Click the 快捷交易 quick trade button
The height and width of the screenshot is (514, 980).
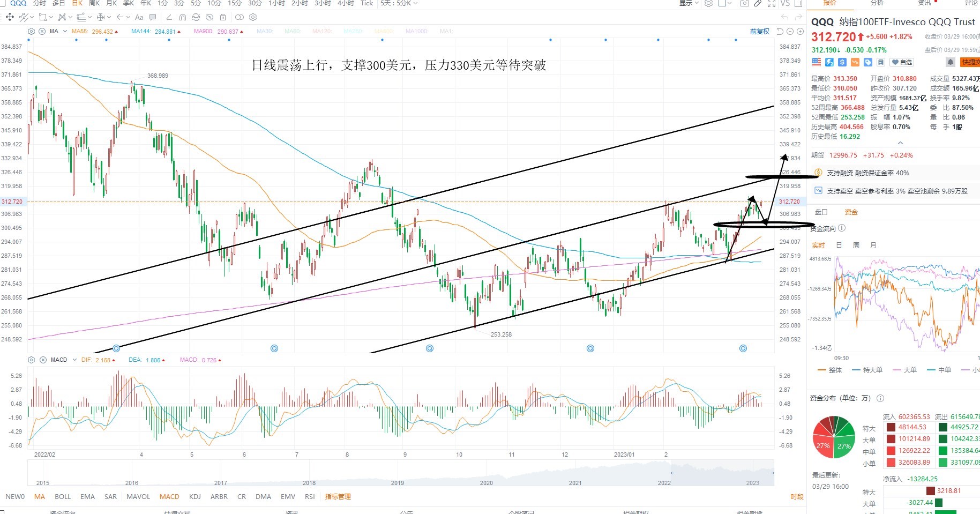(x=970, y=62)
